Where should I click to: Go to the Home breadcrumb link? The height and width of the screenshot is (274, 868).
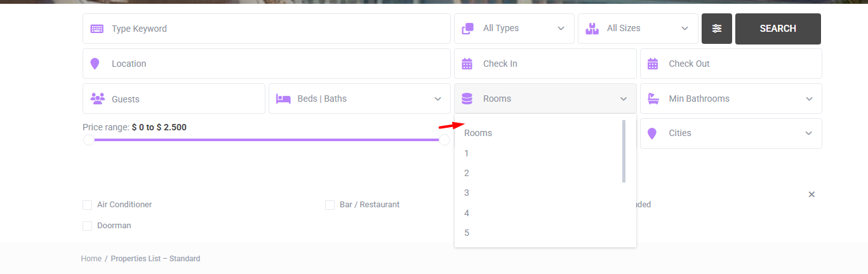pyautogui.click(x=91, y=259)
